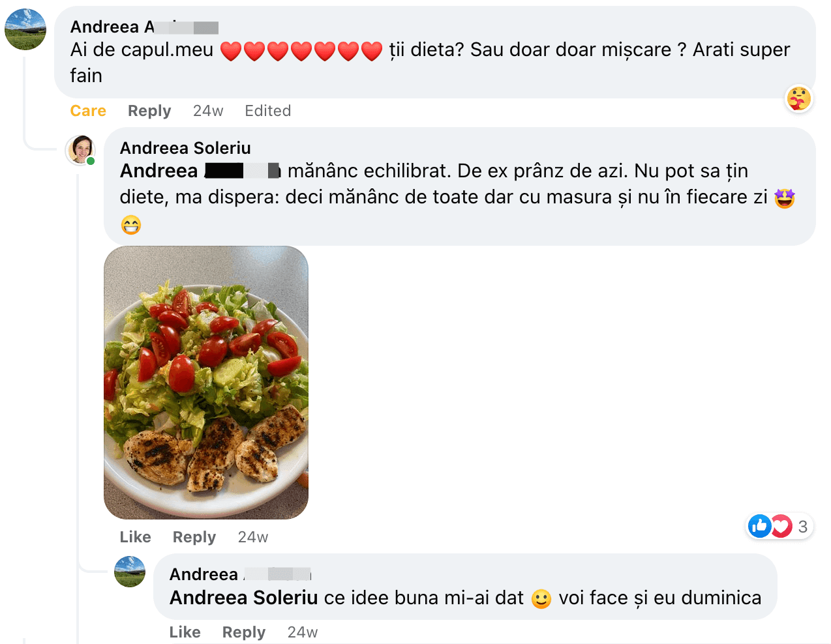Viewport: 831px width, 644px height.
Task: View the care emoji reaction on the first comment
Action: [799, 98]
